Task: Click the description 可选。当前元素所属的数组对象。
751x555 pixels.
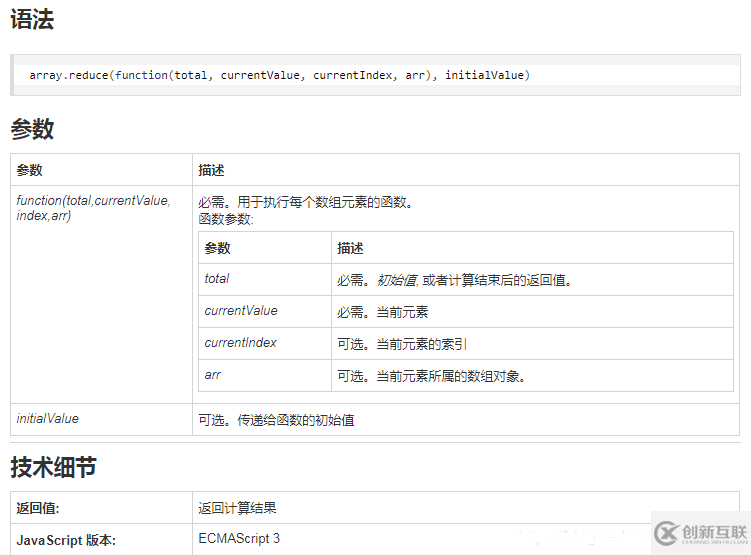Action: click(x=431, y=376)
